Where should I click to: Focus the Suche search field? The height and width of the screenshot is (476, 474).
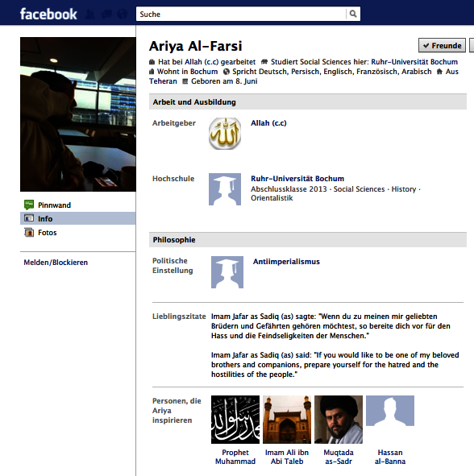point(241,14)
